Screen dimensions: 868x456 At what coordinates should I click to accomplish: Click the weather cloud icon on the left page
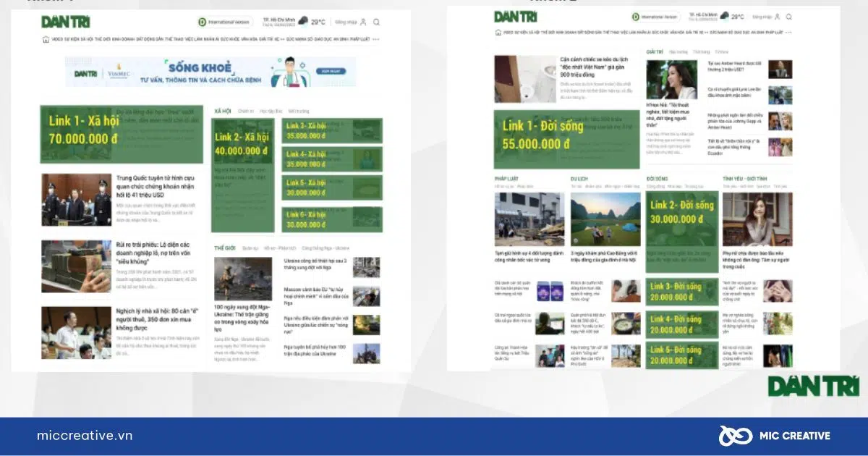click(303, 22)
